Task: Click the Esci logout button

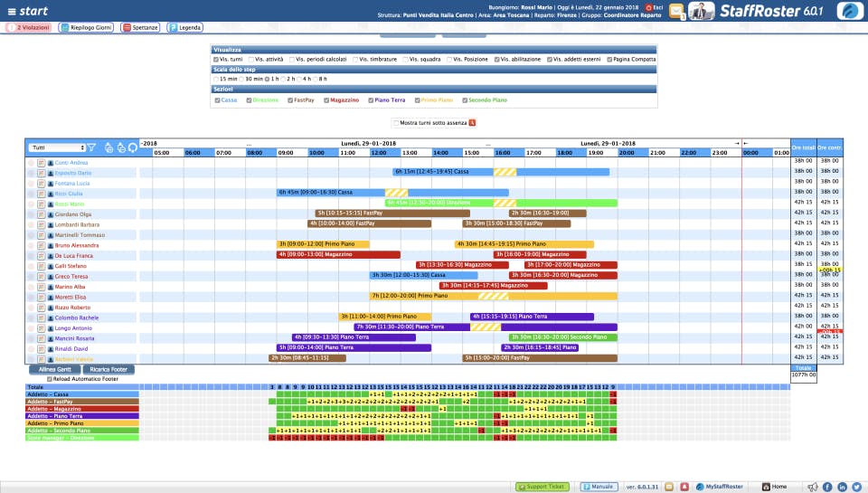Action: [x=654, y=8]
